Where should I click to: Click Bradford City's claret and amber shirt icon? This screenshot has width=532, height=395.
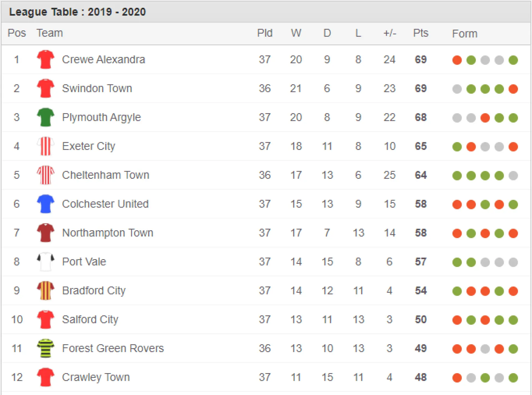click(x=46, y=290)
